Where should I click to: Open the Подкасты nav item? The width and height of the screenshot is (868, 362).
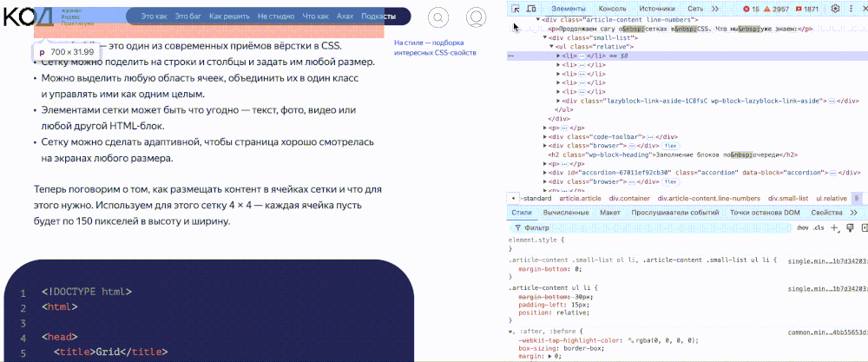[378, 16]
